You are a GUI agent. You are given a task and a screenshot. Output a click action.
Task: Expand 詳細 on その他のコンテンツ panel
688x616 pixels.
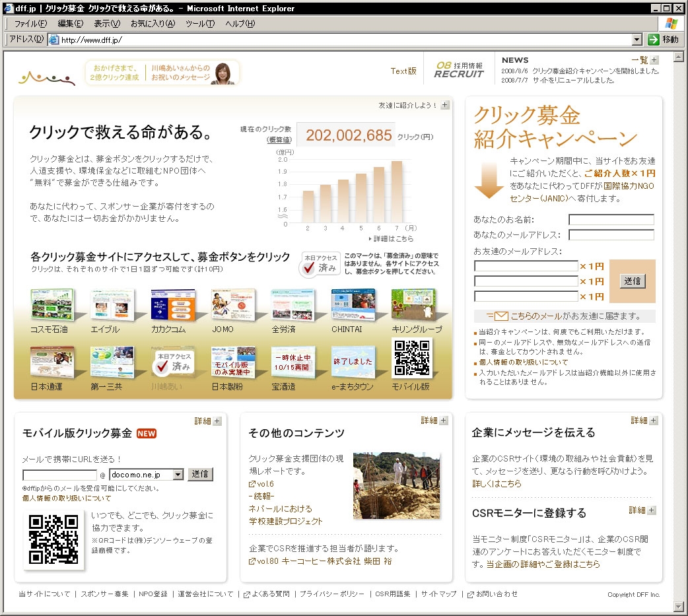point(444,421)
